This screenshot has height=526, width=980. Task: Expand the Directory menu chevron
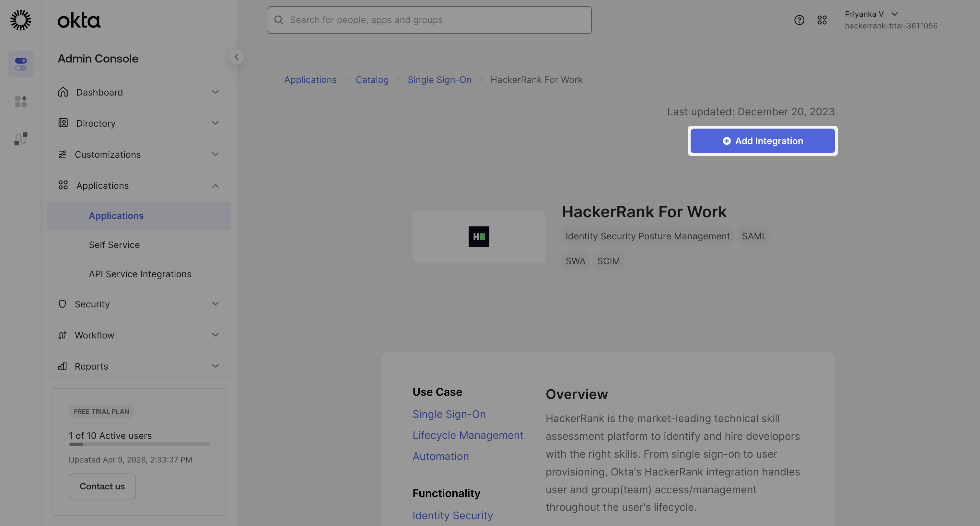tap(215, 123)
